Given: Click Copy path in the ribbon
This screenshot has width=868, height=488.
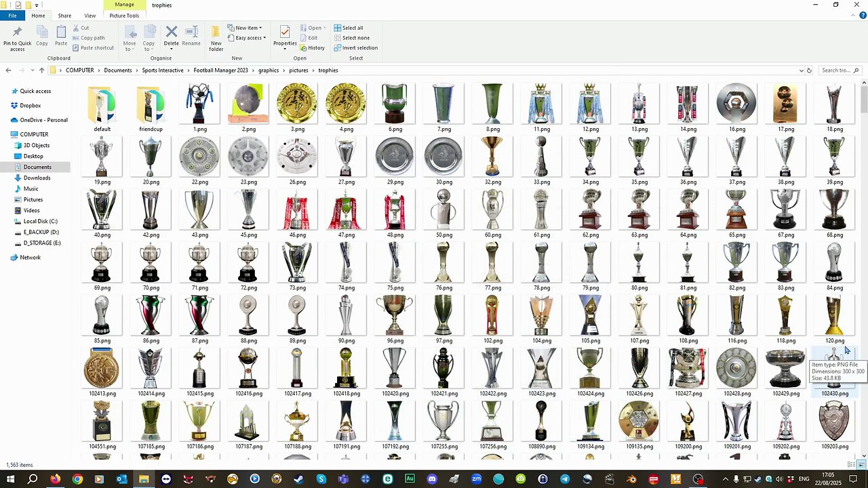Looking at the screenshot, I should [87, 38].
